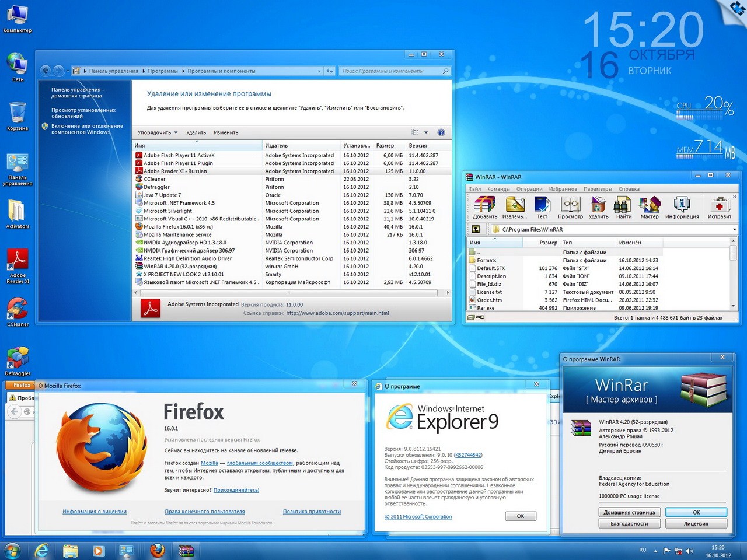
Task: Click the refresh icon beside the address bar
Action: click(x=330, y=71)
